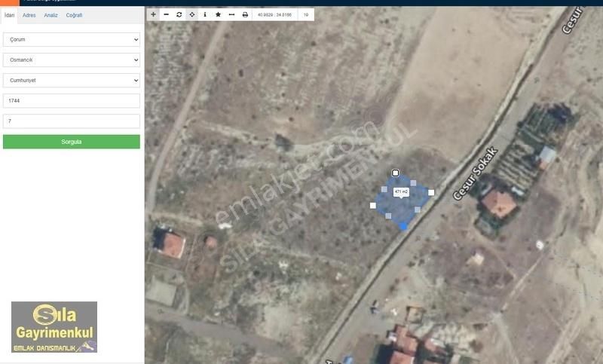The image size is (603, 364).
Task: Zoom in with the plus icon
Action: click(154, 14)
